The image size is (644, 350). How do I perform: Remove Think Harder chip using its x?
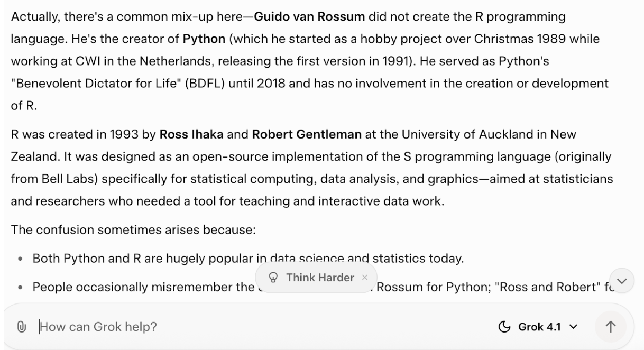coord(364,278)
